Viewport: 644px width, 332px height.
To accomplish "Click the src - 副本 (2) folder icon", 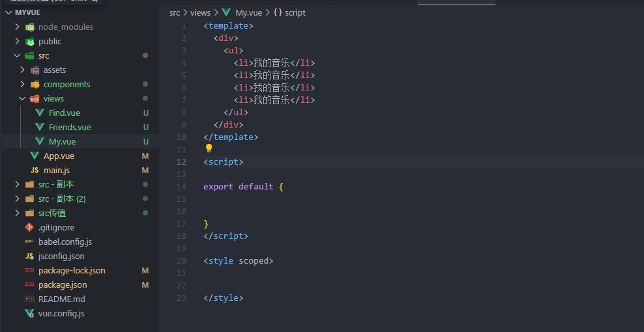I will point(29,199).
